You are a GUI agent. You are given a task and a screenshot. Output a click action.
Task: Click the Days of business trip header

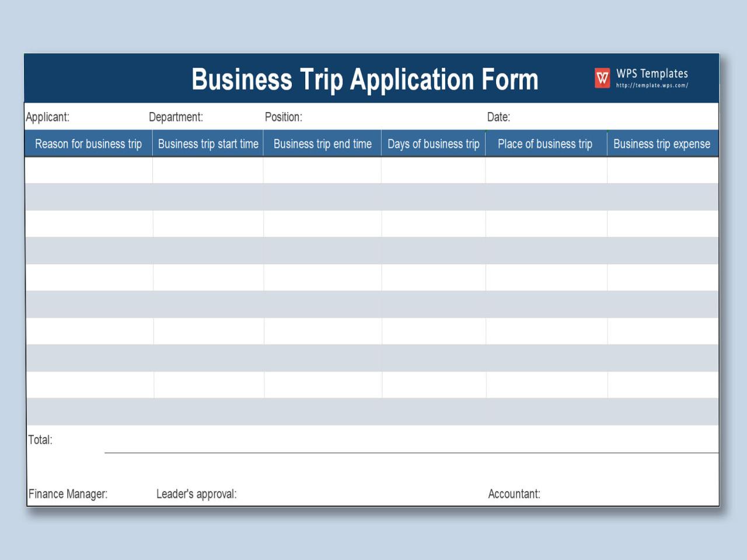pyautogui.click(x=434, y=143)
